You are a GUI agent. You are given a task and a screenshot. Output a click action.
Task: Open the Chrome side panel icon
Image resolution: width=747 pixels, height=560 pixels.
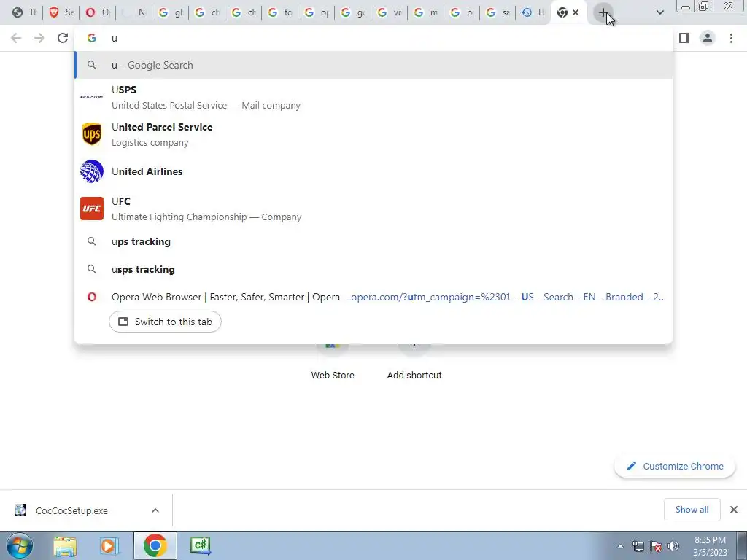pos(684,38)
